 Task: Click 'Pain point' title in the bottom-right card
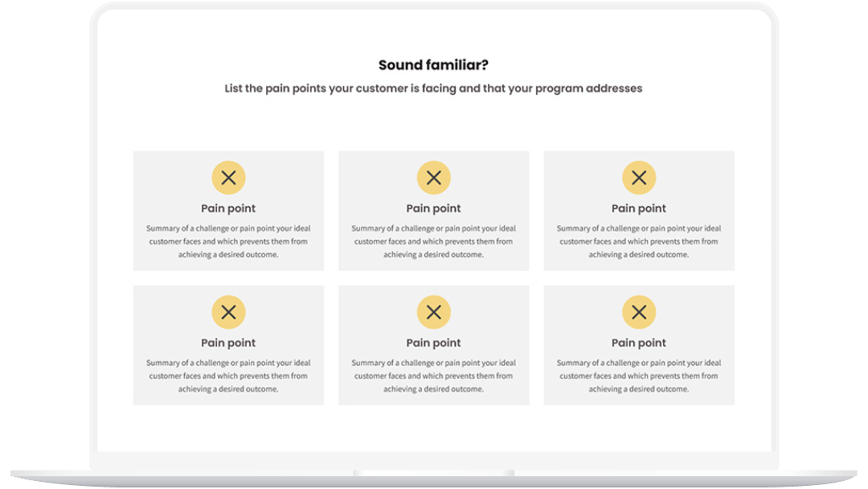click(639, 343)
